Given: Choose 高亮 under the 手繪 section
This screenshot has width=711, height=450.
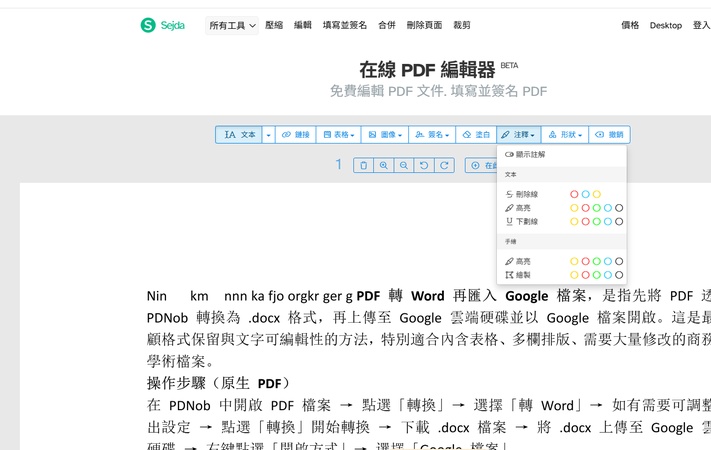Looking at the screenshot, I should [518, 261].
